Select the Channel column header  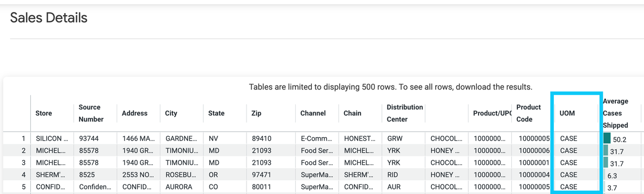(x=313, y=113)
